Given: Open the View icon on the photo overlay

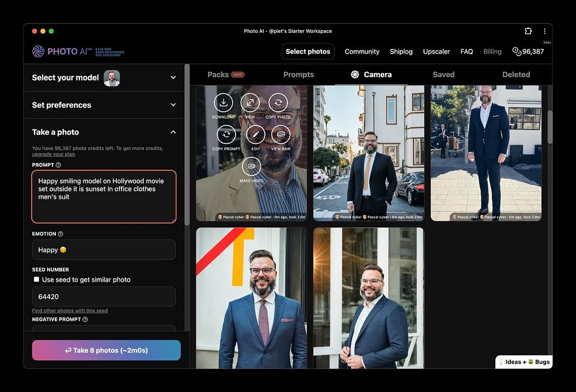Looking at the screenshot, I should 250,103.
